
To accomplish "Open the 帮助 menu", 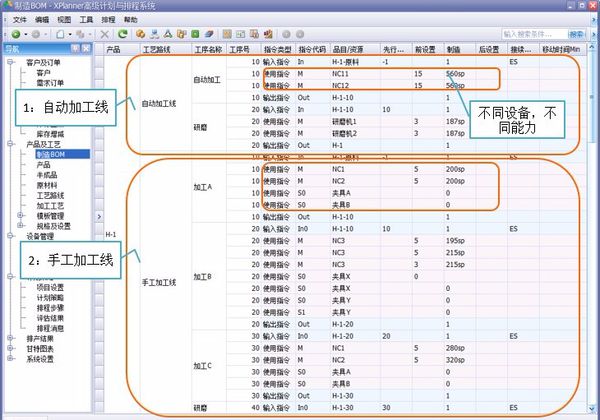I will click(x=130, y=20).
